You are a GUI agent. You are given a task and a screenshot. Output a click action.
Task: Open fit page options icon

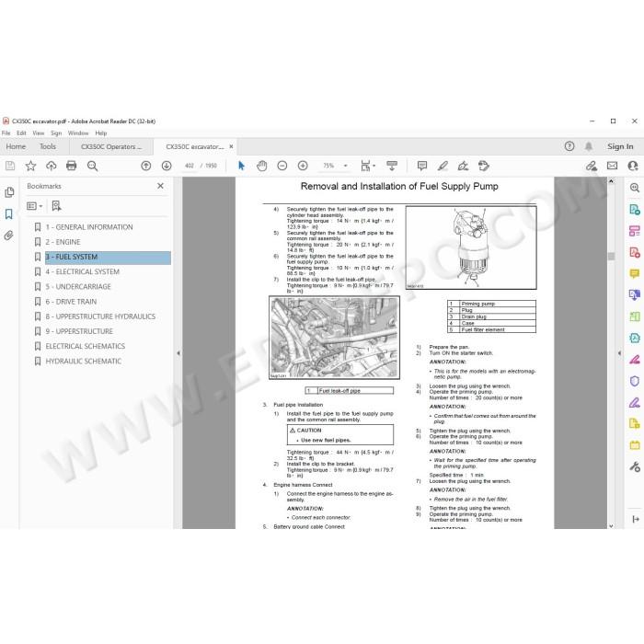click(368, 166)
